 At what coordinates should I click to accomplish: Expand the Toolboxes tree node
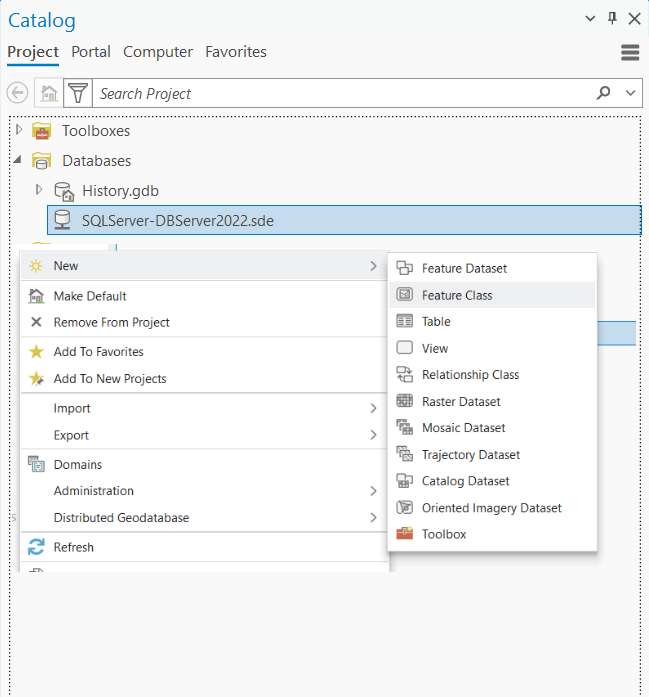(x=19, y=129)
